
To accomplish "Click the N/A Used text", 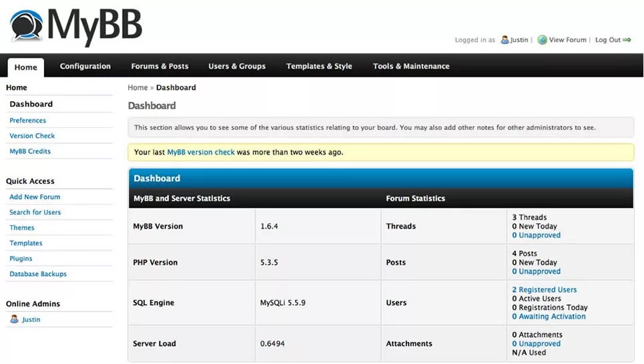I will pyautogui.click(x=529, y=353).
